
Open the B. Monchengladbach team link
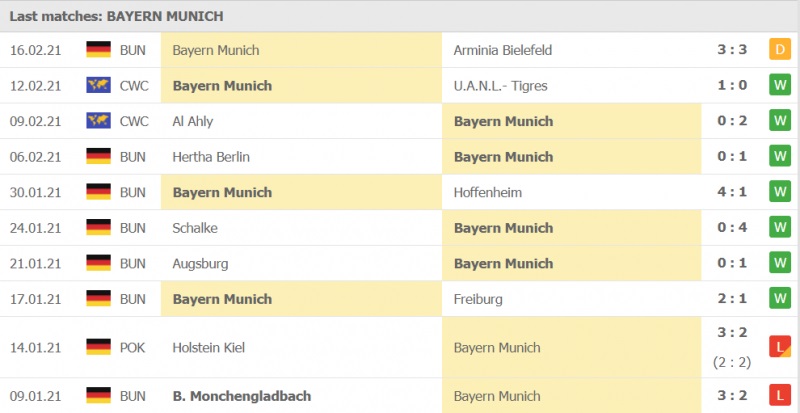(242, 396)
